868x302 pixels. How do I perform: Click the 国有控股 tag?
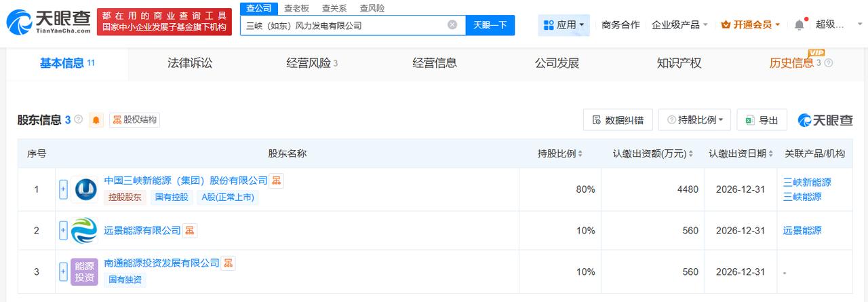pyautogui.click(x=171, y=197)
